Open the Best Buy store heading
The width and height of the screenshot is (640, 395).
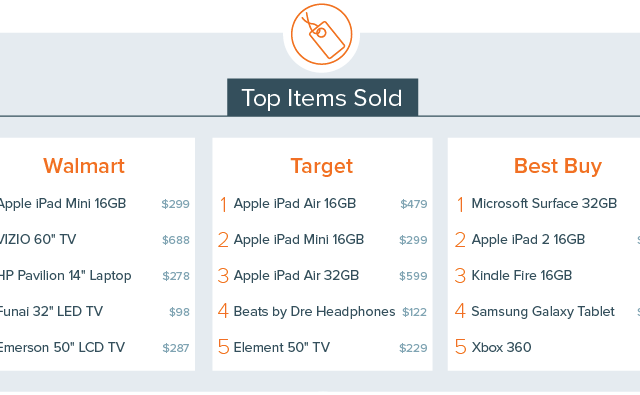coord(558,166)
